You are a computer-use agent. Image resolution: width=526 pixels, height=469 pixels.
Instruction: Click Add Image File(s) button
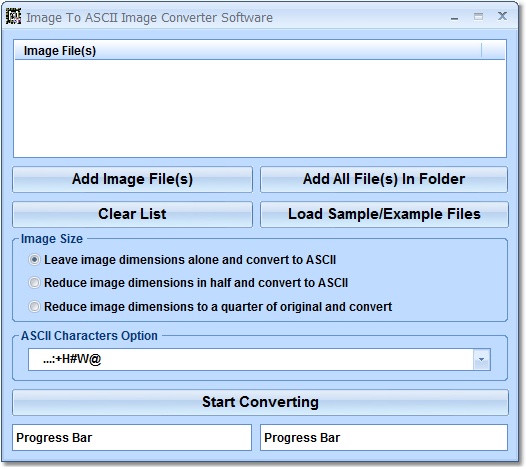coord(132,179)
